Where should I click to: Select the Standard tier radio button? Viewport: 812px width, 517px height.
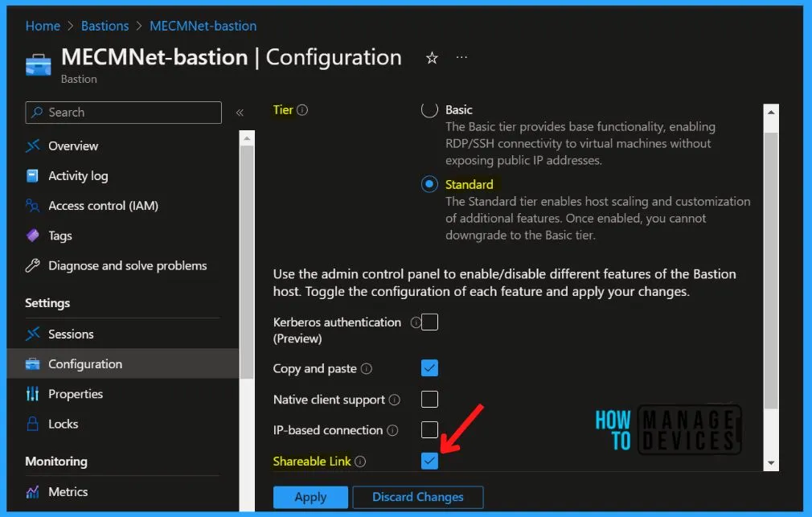(429, 184)
